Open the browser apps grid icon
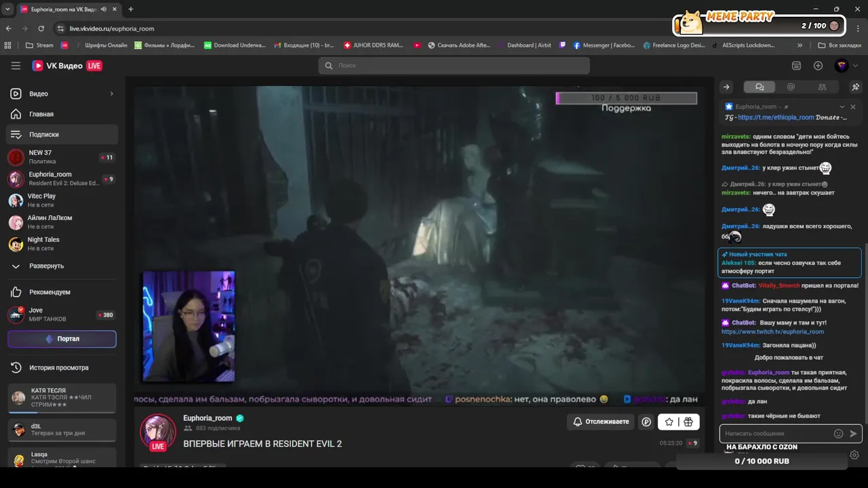Viewport: 868px width, 488px height. coord(8,45)
